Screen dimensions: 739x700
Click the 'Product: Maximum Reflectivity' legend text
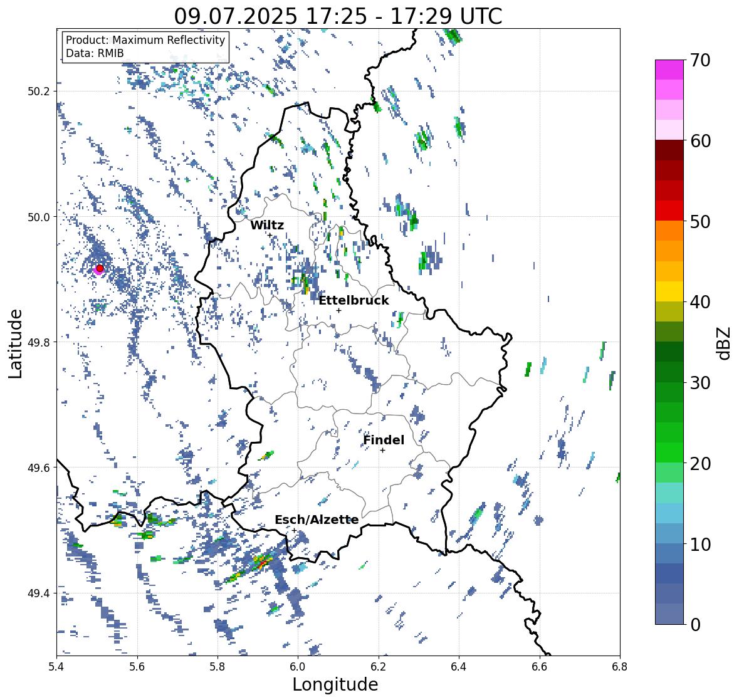[x=145, y=41]
